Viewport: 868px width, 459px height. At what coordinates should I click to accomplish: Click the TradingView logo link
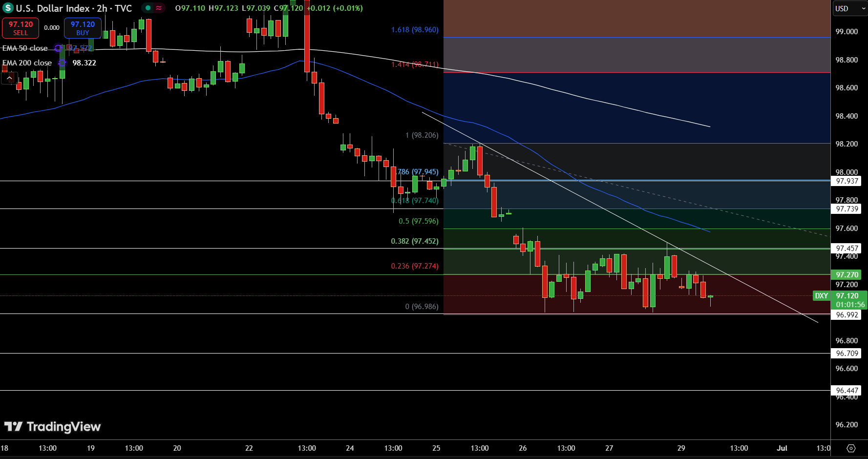[x=52, y=427]
